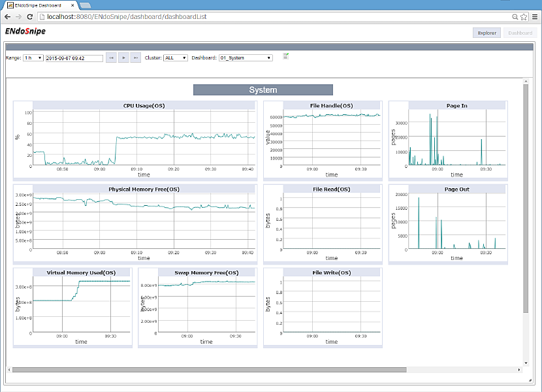Open the Dashboard 01_System dropdown
The height and width of the screenshot is (392, 542).
pos(246,57)
